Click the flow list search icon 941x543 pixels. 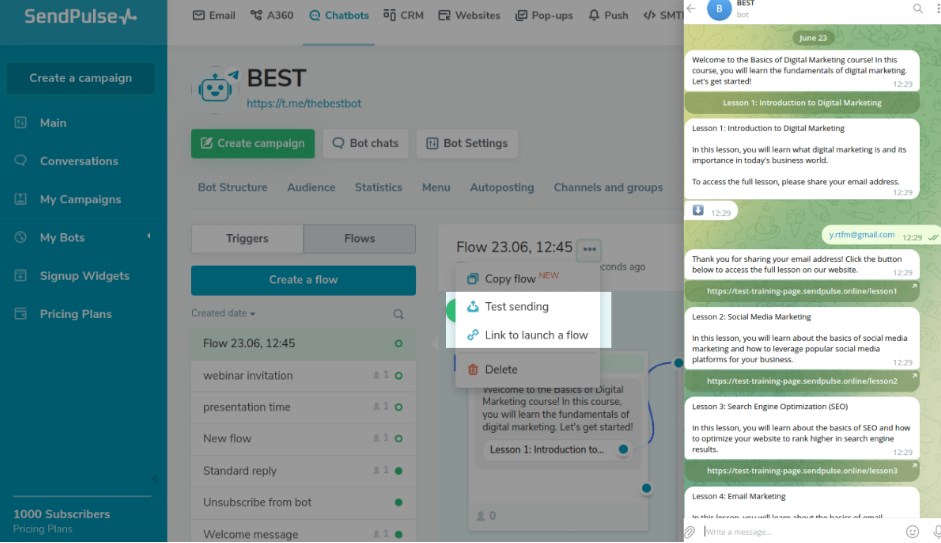click(x=398, y=314)
